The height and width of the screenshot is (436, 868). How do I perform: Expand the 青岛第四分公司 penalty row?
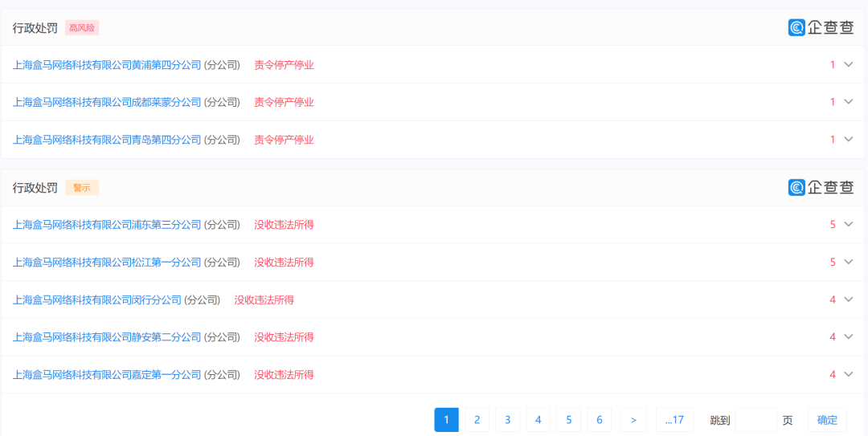click(848, 140)
